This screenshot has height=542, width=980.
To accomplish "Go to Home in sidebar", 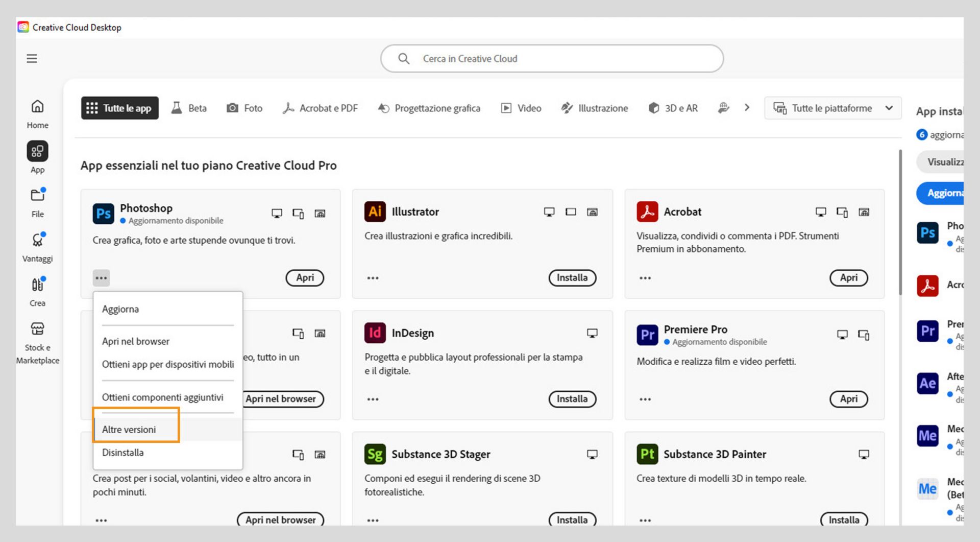I will 37,113.
